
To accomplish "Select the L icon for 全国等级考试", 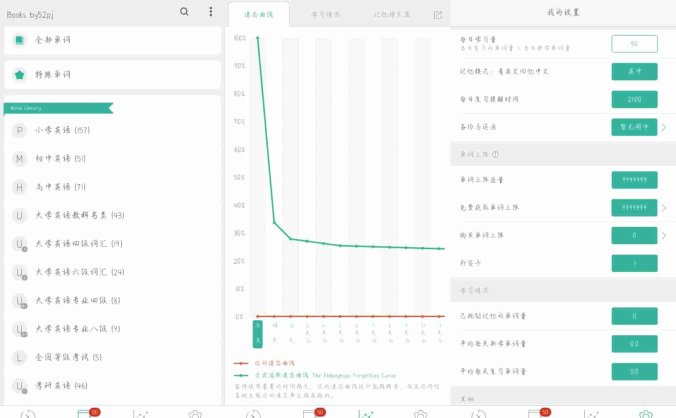I will tap(19, 357).
